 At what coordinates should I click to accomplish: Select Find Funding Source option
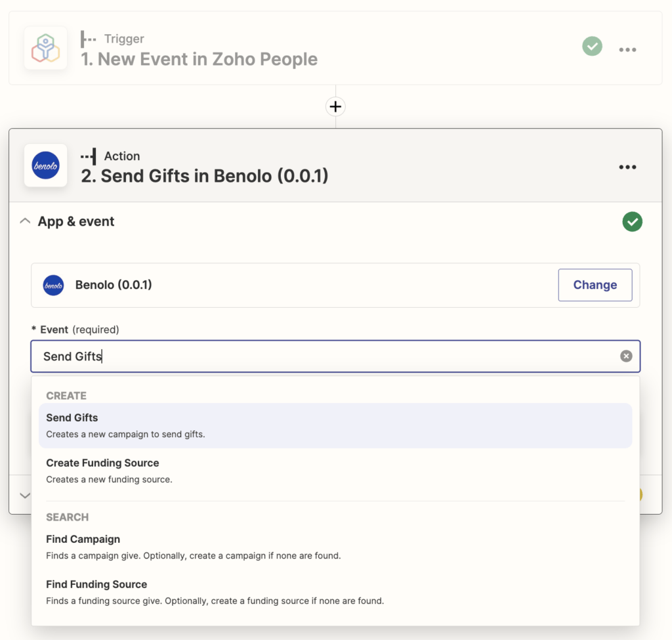point(335,593)
